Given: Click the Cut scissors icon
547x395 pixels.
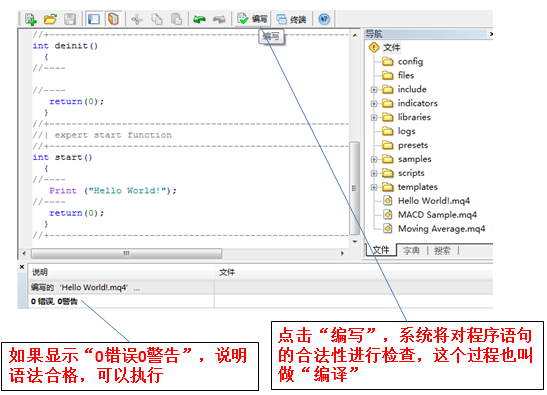Looking at the screenshot, I should pyautogui.click(x=137, y=19).
